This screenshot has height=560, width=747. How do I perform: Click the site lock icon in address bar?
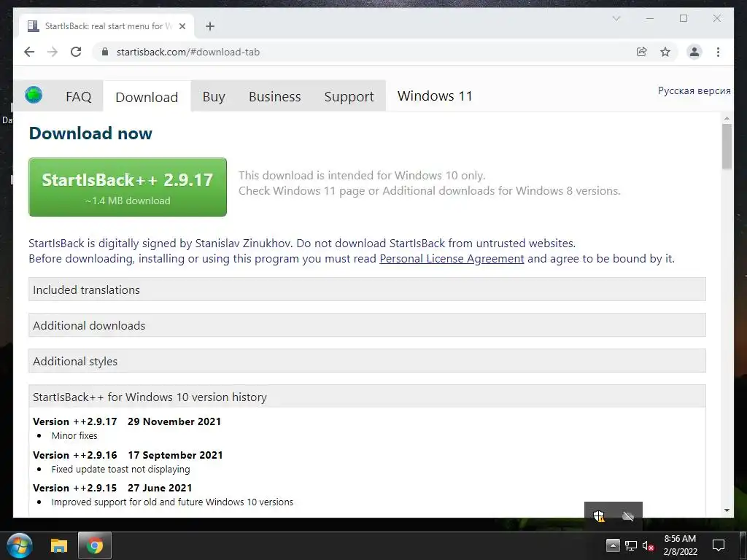pos(105,52)
